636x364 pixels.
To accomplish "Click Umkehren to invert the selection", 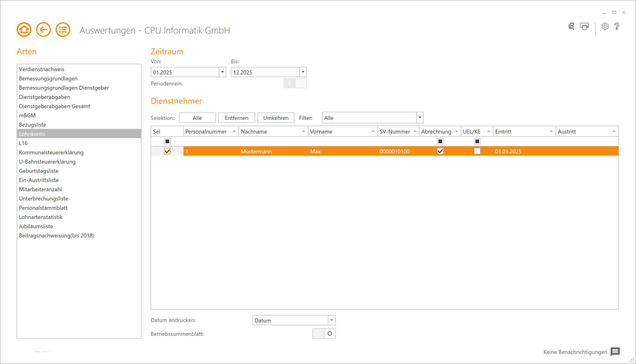I will [276, 118].
